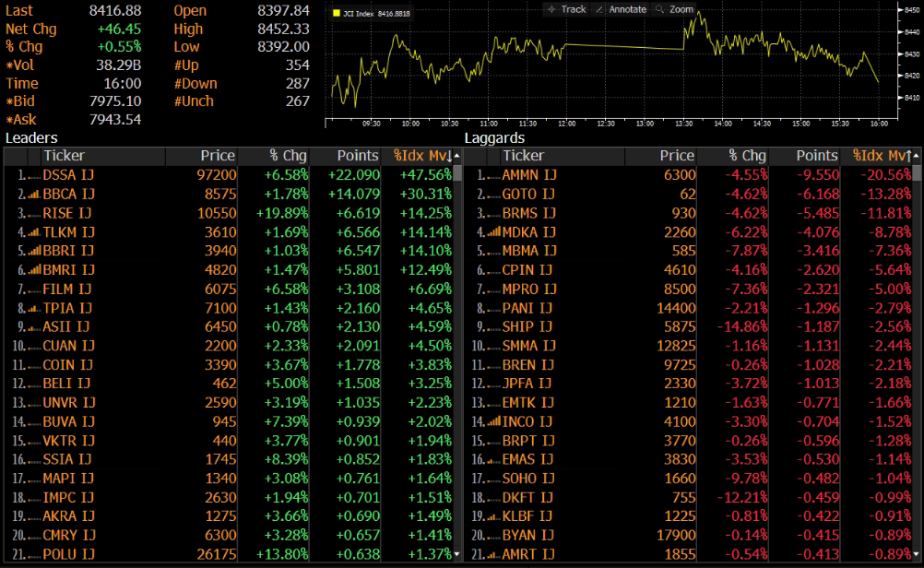Click the yellow JCI Index legend swatch
The image size is (924, 568).
point(336,14)
